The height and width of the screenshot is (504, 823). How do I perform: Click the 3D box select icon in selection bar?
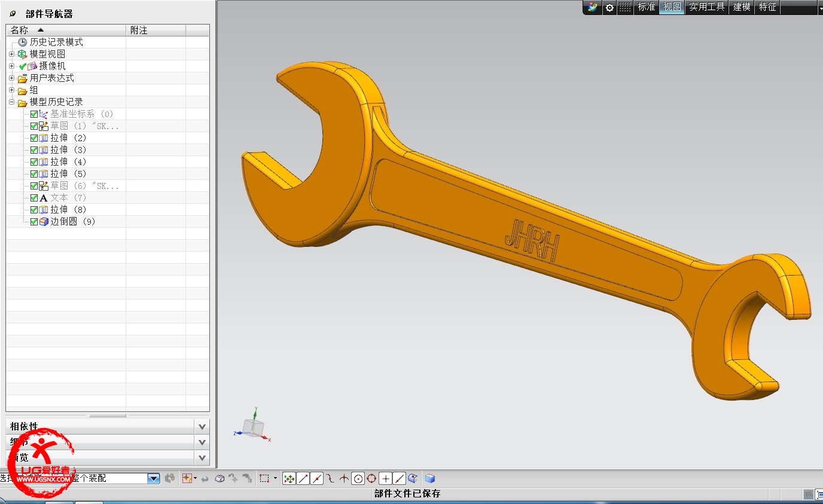pyautogui.click(x=220, y=478)
